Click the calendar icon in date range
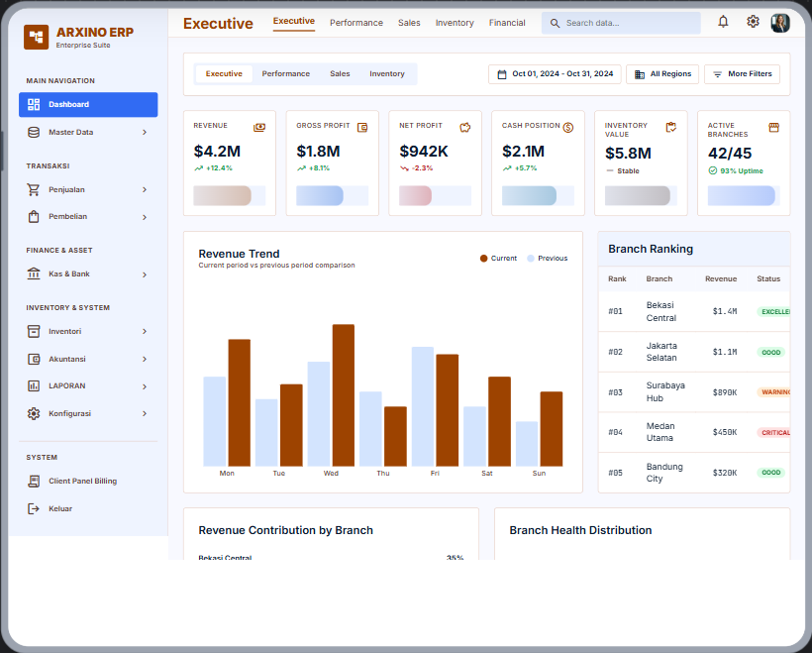Image resolution: width=812 pixels, height=653 pixels. coord(502,74)
